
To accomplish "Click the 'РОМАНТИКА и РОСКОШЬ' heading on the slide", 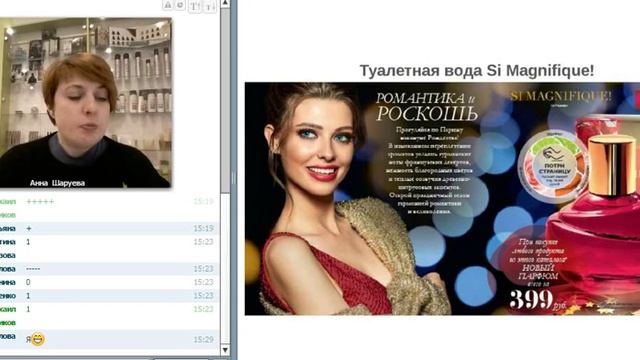I will [x=427, y=107].
